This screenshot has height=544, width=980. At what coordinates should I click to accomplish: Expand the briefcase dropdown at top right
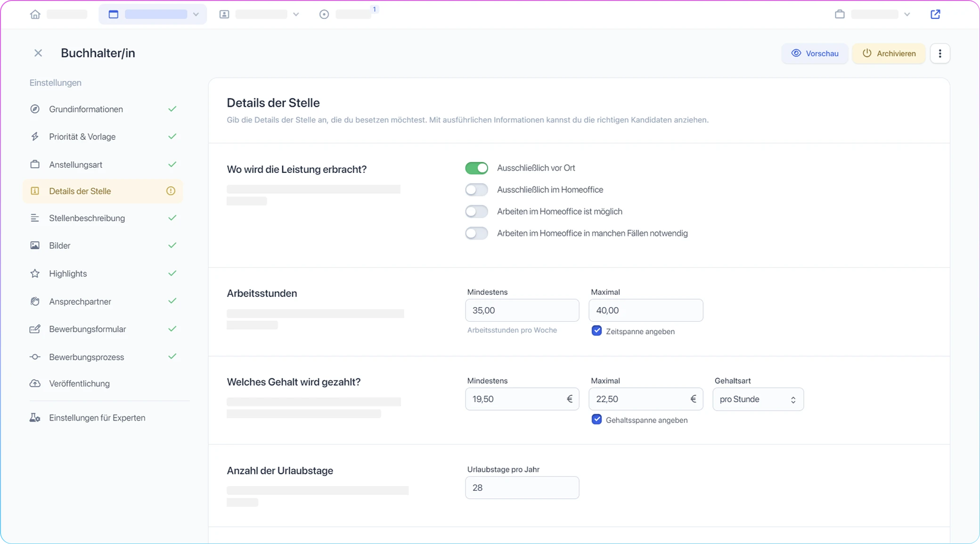906,14
